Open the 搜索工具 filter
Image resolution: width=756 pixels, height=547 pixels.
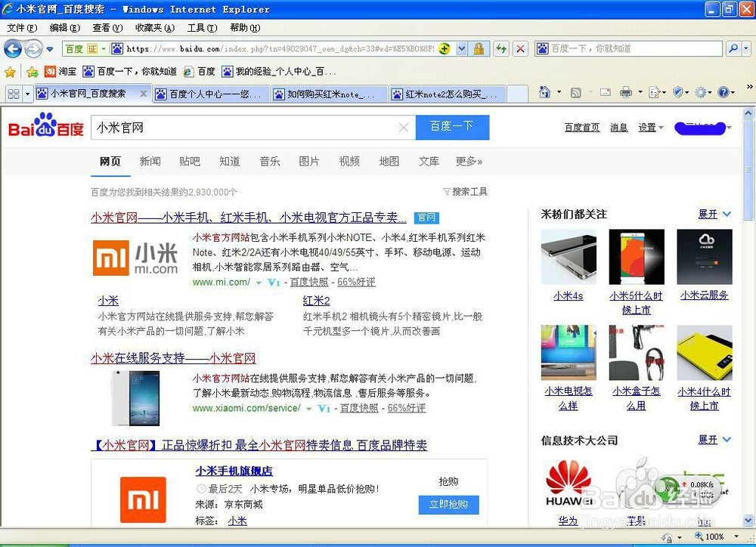[x=465, y=192]
